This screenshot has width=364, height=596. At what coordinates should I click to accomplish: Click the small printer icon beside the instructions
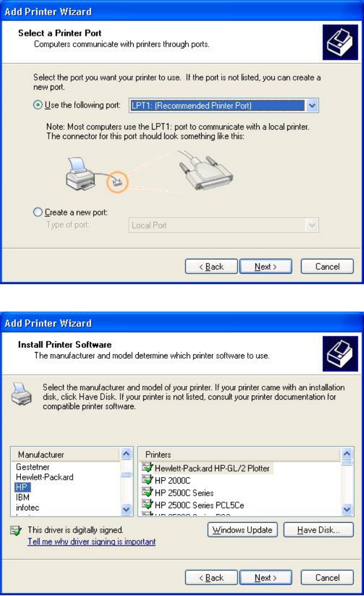click(22, 394)
